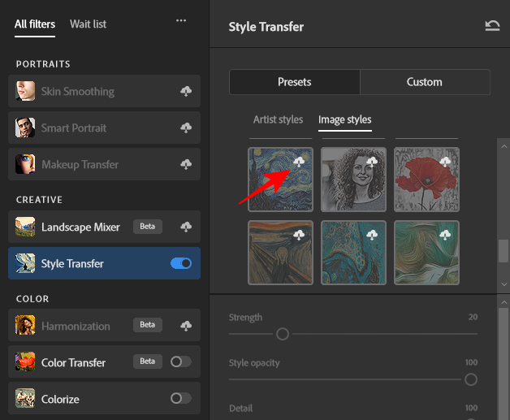
Task: Download the Harmonization filter cloud icon
Action: pos(186,325)
